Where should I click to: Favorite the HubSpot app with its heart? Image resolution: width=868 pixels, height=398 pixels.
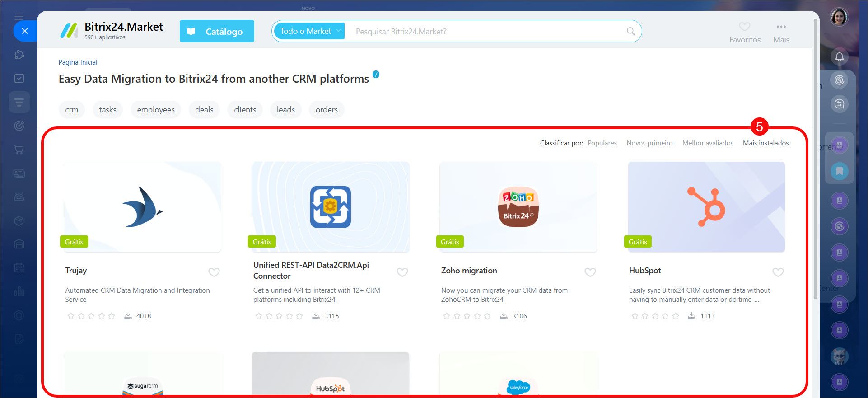[x=778, y=272]
